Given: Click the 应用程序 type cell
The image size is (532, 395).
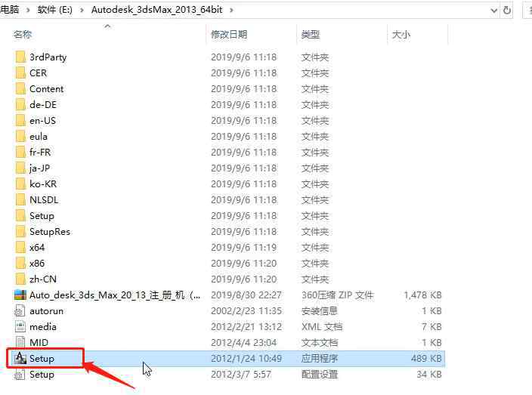Looking at the screenshot, I should pos(319,359).
